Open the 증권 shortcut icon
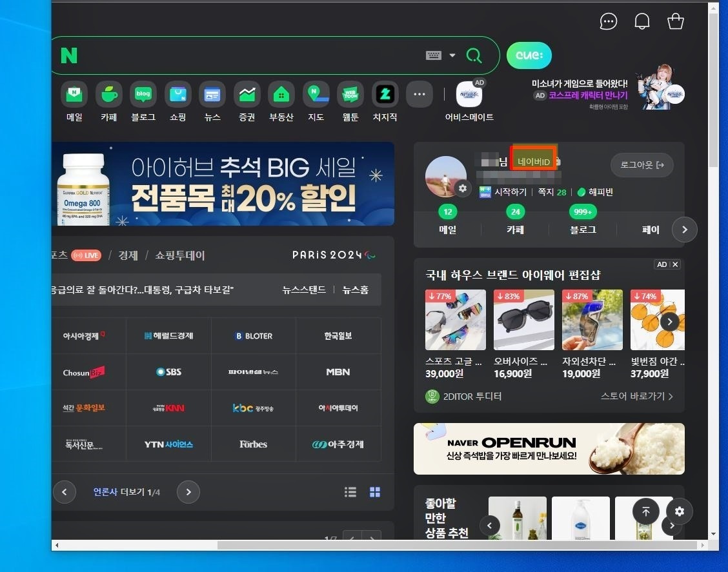This screenshot has height=572, width=728. [x=247, y=94]
